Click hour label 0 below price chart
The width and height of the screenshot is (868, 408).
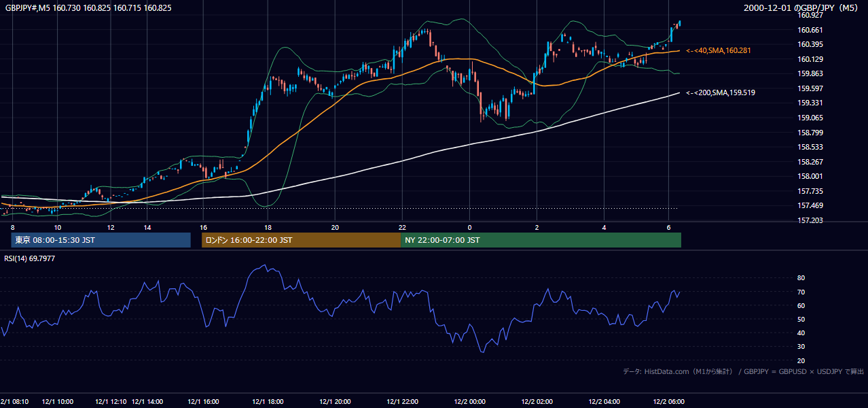pos(469,227)
